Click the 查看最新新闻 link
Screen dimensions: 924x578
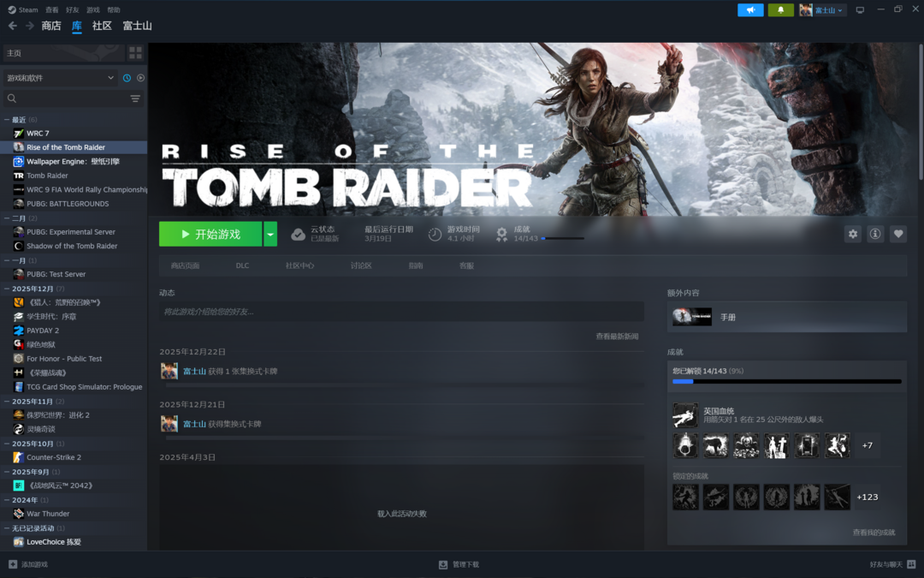coord(617,337)
